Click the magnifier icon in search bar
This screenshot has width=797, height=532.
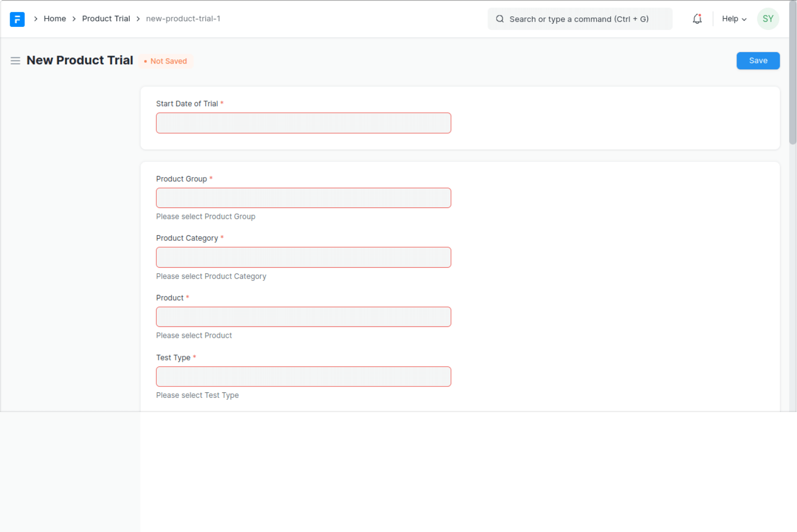point(500,19)
